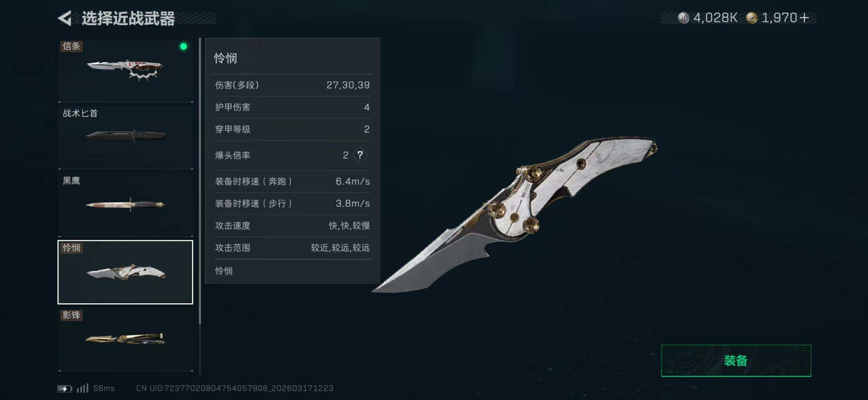
Task: Click the 4,028K currency balance
Action: [x=715, y=18]
